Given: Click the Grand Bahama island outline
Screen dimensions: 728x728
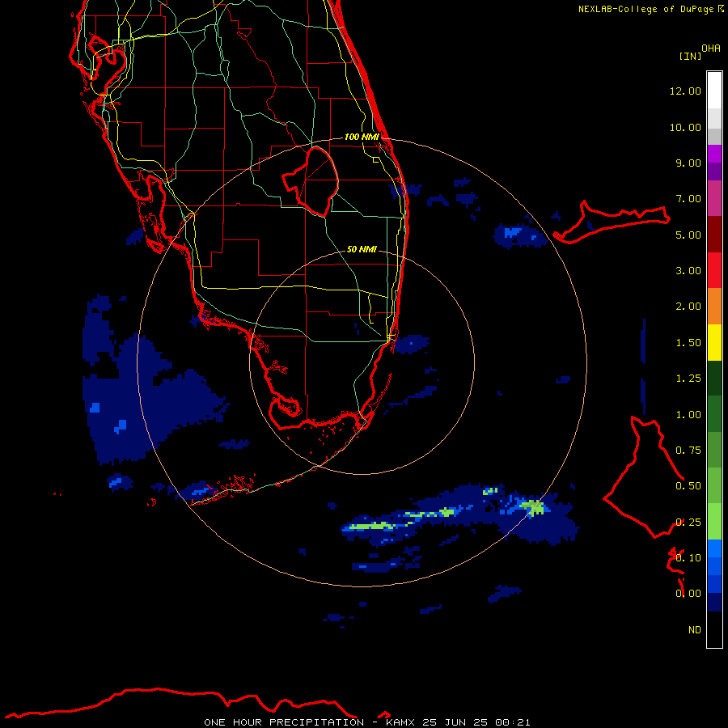Looking at the screenshot, I should point(611,222).
